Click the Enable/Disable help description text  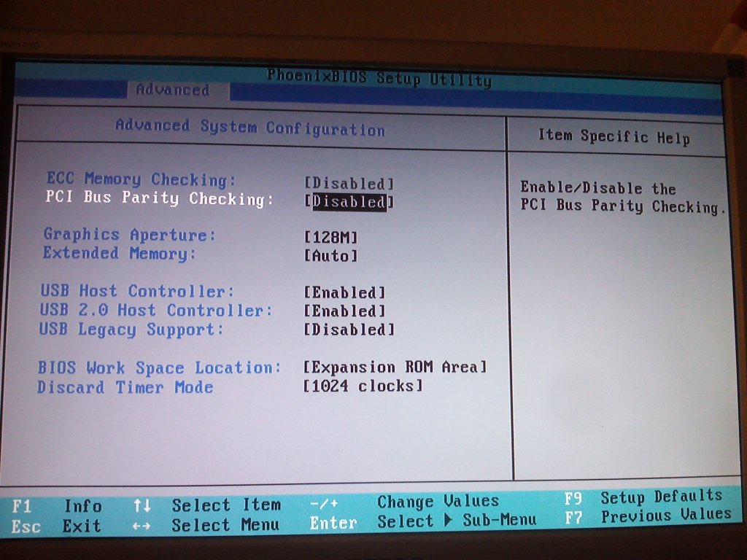[623, 198]
